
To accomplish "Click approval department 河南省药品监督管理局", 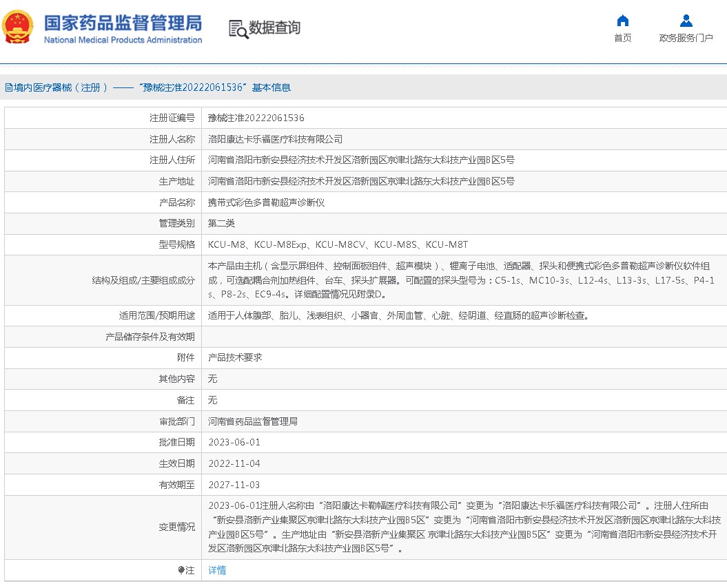I will point(253,421).
